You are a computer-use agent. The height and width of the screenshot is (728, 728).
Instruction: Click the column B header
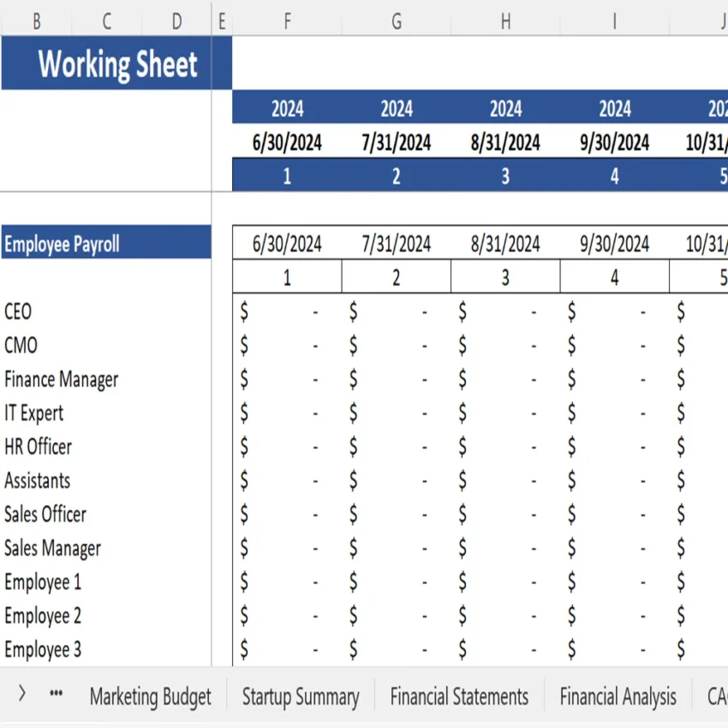[37, 19]
